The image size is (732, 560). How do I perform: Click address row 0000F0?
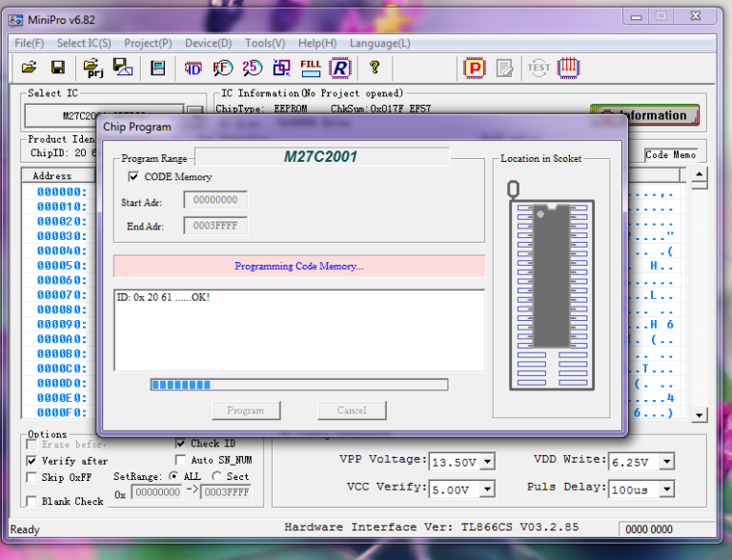[x=62, y=412]
